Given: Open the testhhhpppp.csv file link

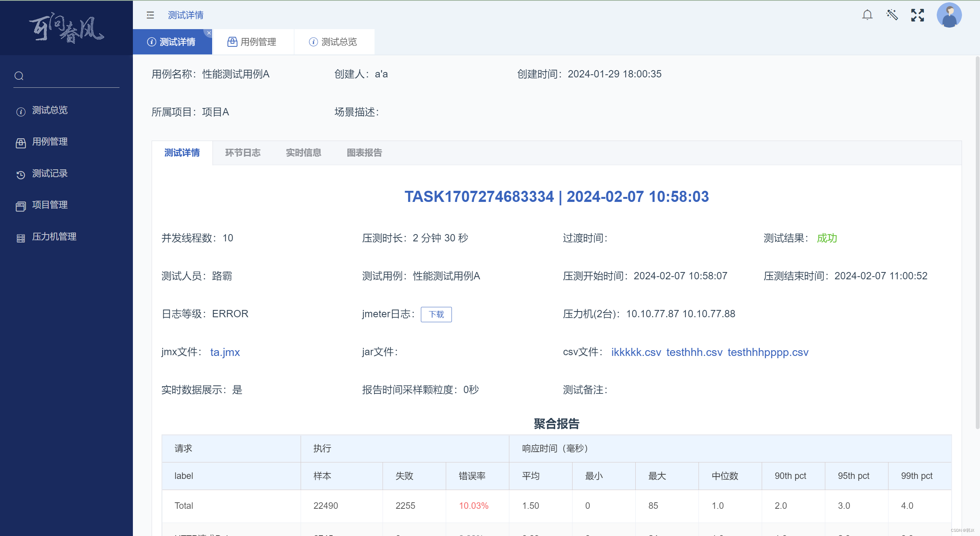Looking at the screenshot, I should click(x=768, y=352).
